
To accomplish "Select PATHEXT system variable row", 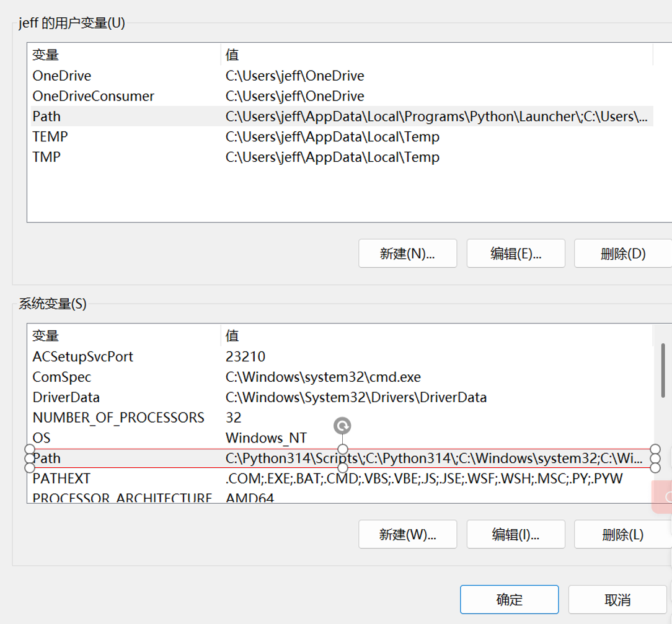I will click(x=342, y=478).
